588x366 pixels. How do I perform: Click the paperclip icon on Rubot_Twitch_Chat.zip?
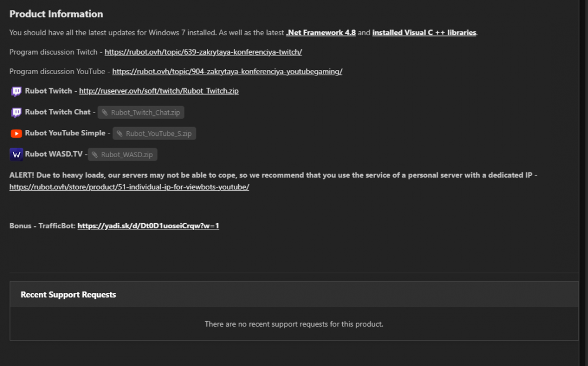104,112
